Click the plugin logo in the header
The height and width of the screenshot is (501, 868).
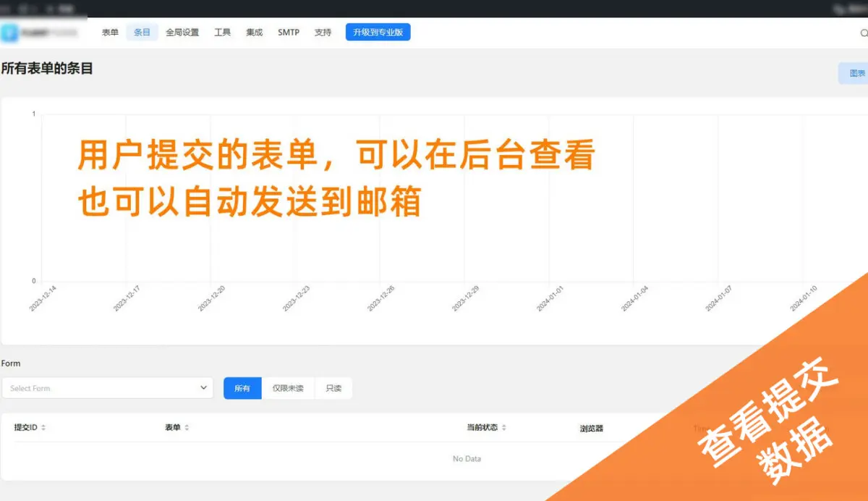[x=10, y=33]
